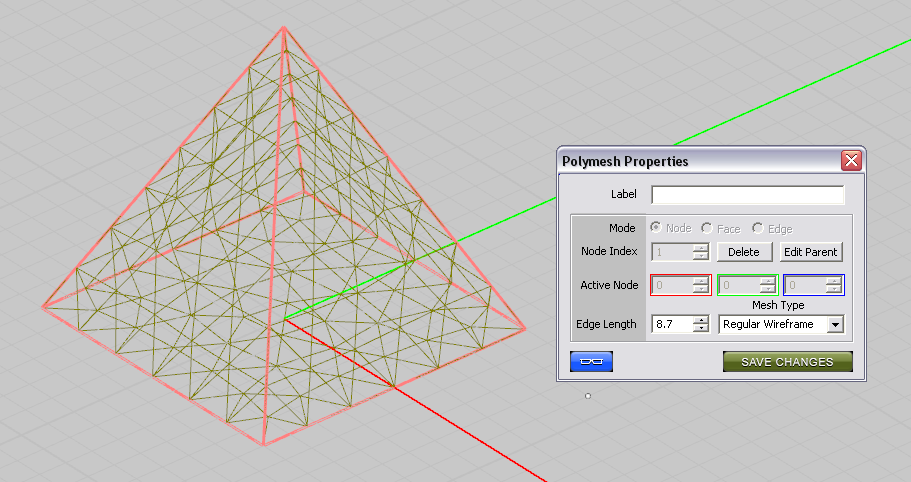This screenshot has height=482, width=911.
Task: Decrement the red Active Node X spinner
Action: [x=701, y=289]
